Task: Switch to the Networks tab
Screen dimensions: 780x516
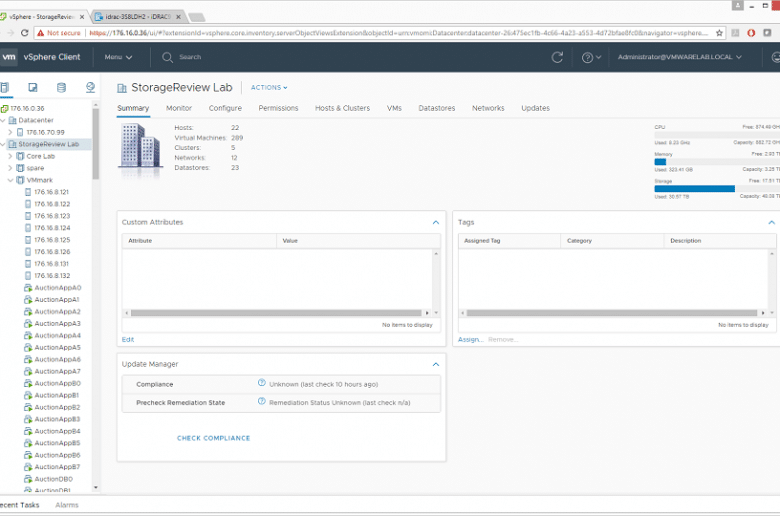Action: tap(488, 108)
